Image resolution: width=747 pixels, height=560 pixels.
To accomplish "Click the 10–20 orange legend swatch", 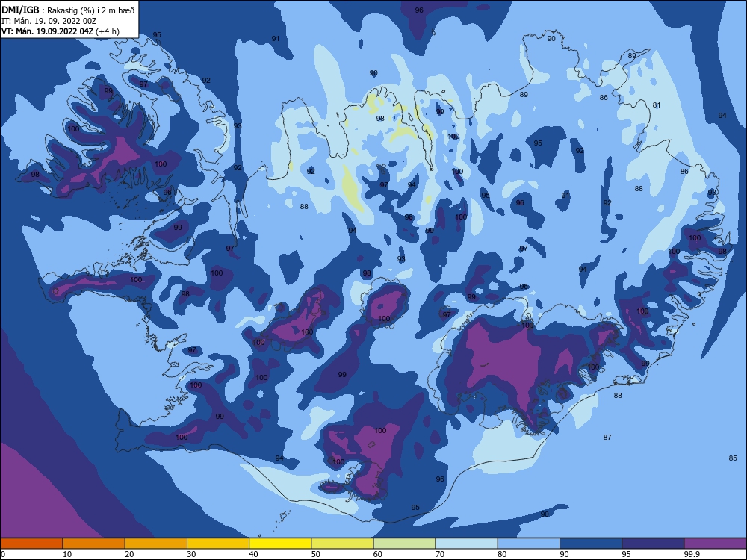I will (x=94, y=544).
